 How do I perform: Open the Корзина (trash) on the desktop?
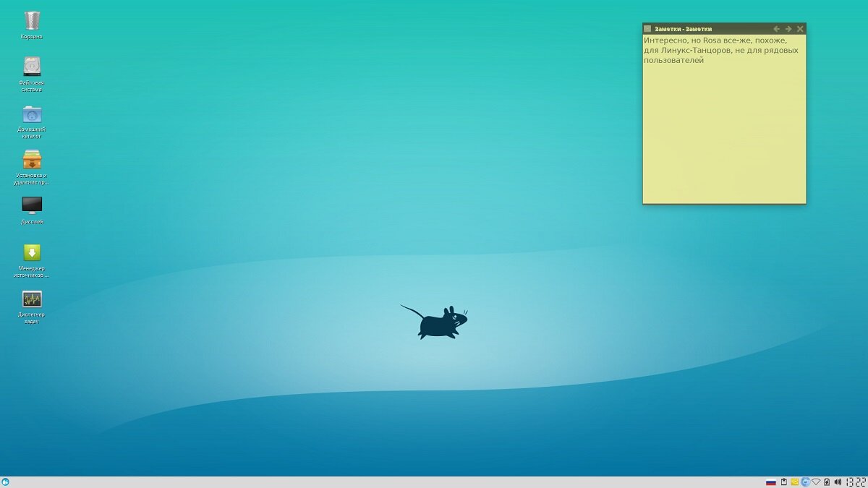click(31, 22)
